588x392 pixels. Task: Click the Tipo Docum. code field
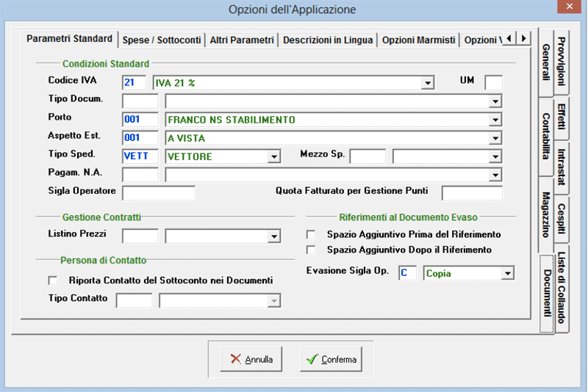click(x=140, y=101)
